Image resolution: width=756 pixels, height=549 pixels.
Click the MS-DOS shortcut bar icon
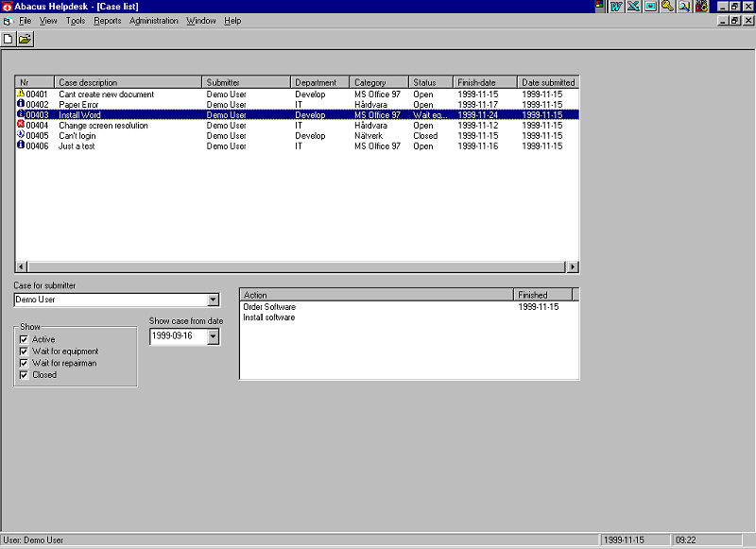coord(701,7)
